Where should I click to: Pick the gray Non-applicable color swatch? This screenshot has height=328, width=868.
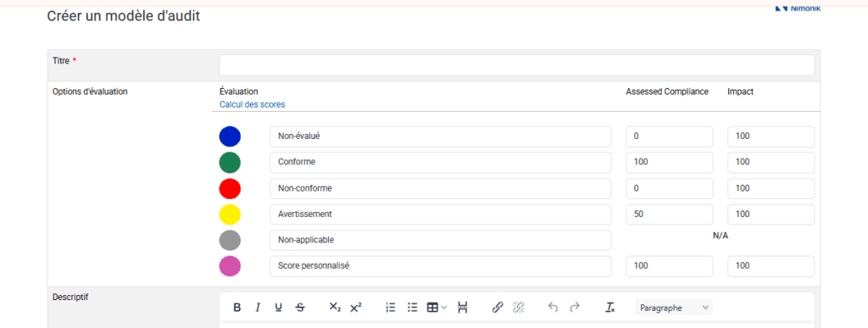230,241
